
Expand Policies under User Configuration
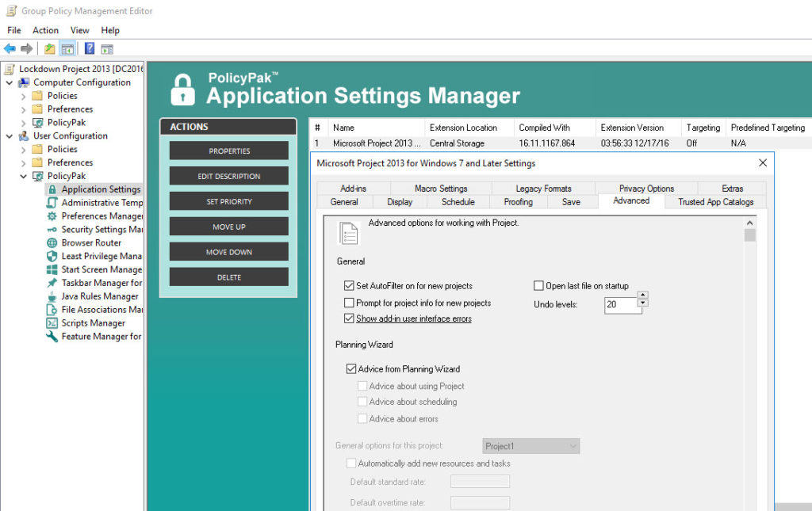click(23, 150)
